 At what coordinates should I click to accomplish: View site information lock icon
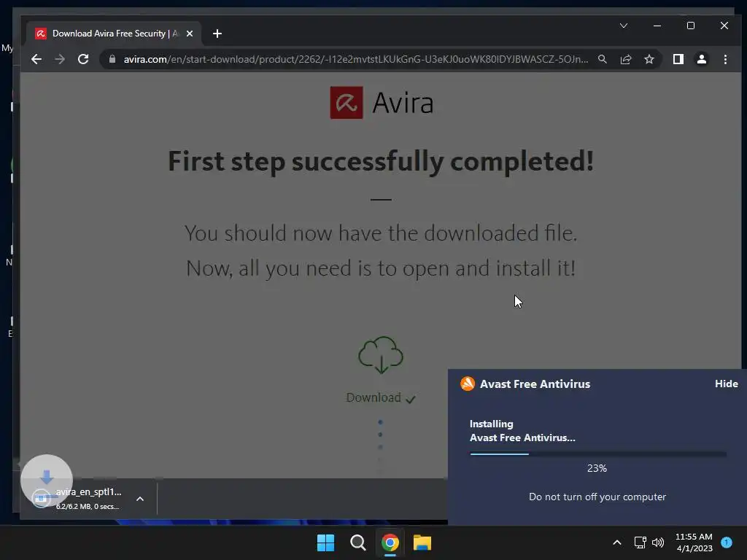click(112, 59)
